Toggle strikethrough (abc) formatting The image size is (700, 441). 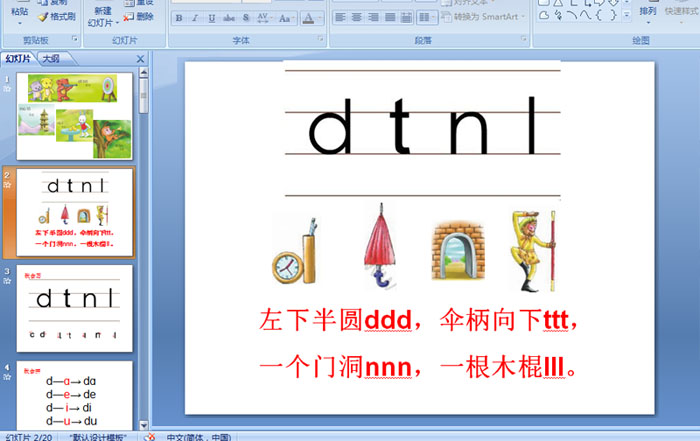[x=229, y=18]
